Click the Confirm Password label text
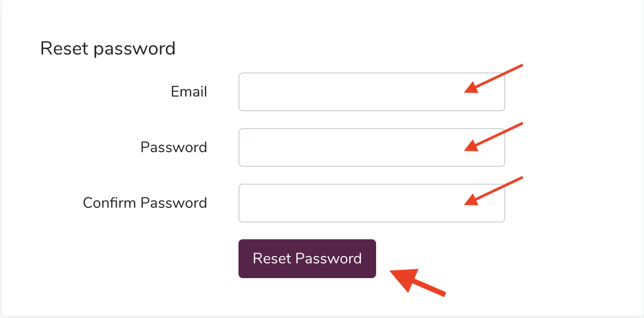The image size is (644, 318). (x=145, y=203)
